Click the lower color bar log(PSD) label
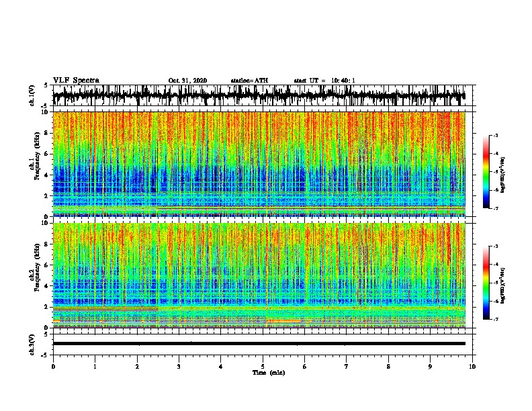 (x=503, y=286)
